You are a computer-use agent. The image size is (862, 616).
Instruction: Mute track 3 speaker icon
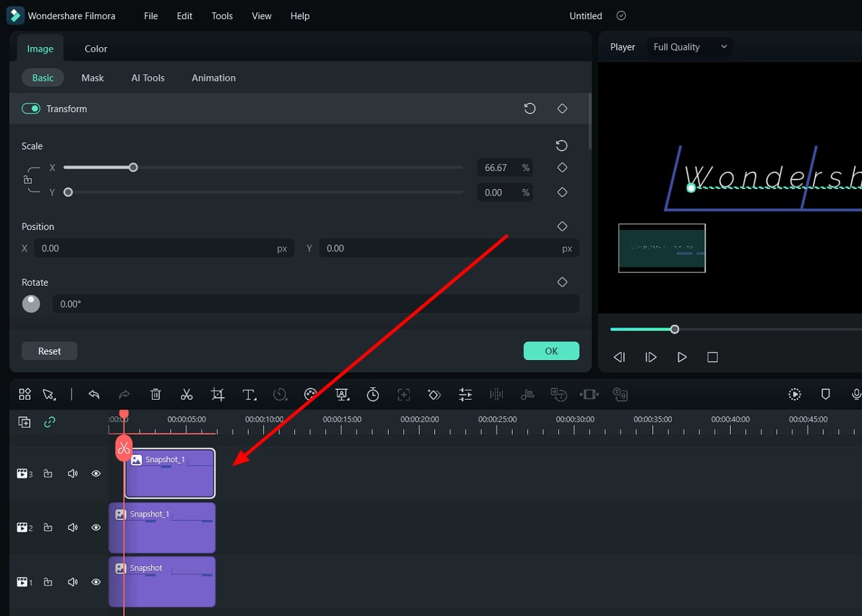(x=72, y=473)
